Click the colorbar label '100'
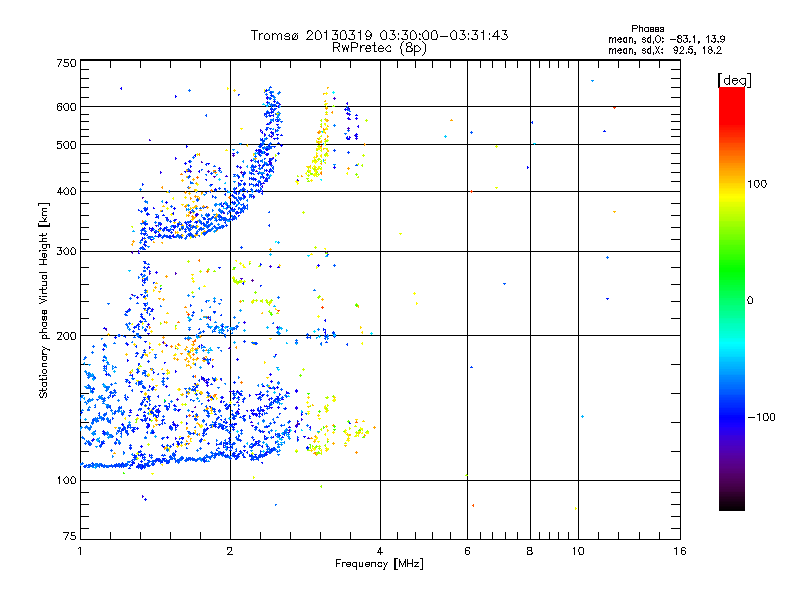The height and width of the screenshot is (600, 800). 757,184
